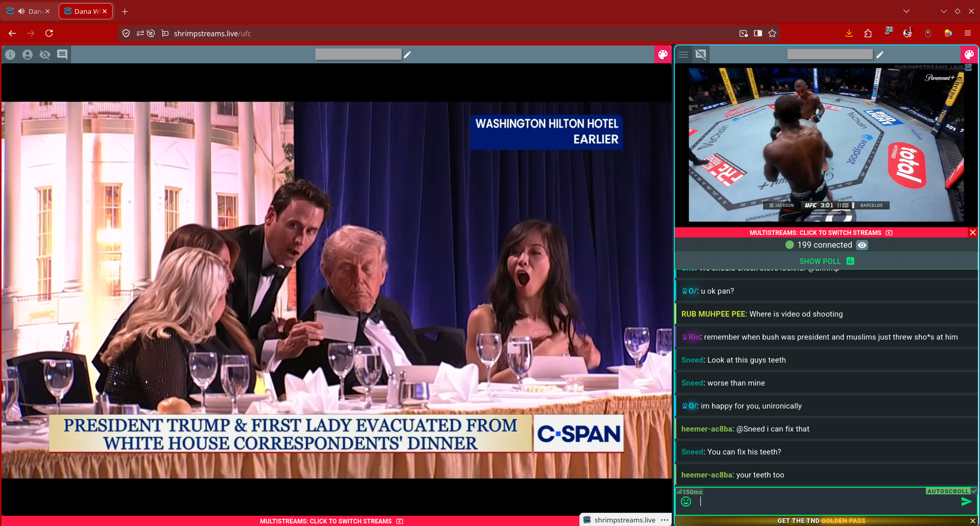Open the site permissions icon in address bar

point(140,33)
